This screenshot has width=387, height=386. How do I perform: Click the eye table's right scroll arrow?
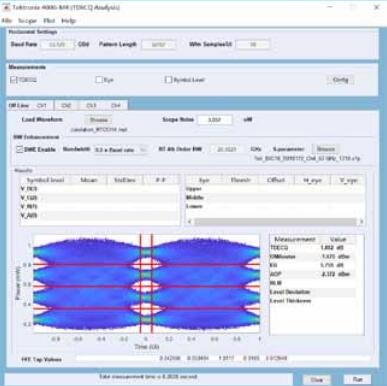click(361, 222)
